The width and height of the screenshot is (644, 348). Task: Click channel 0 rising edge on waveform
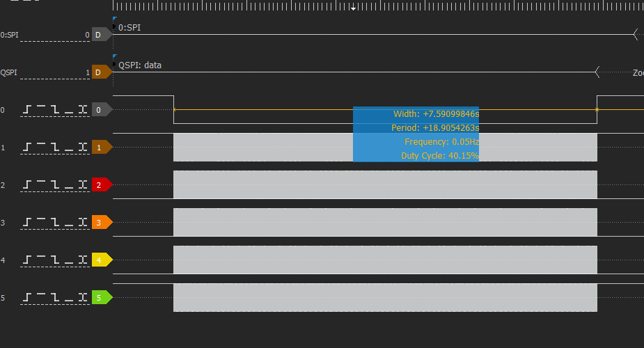597,109
